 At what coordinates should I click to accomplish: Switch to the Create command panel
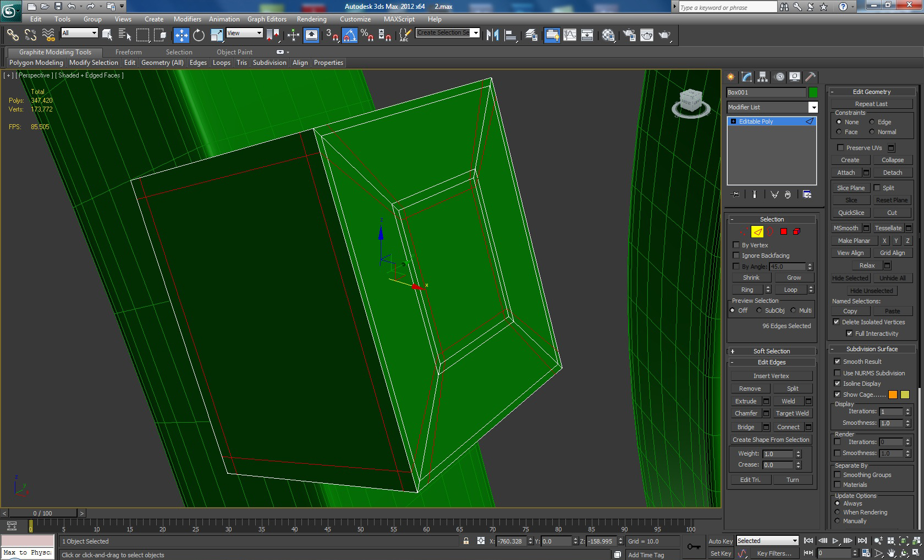click(731, 77)
